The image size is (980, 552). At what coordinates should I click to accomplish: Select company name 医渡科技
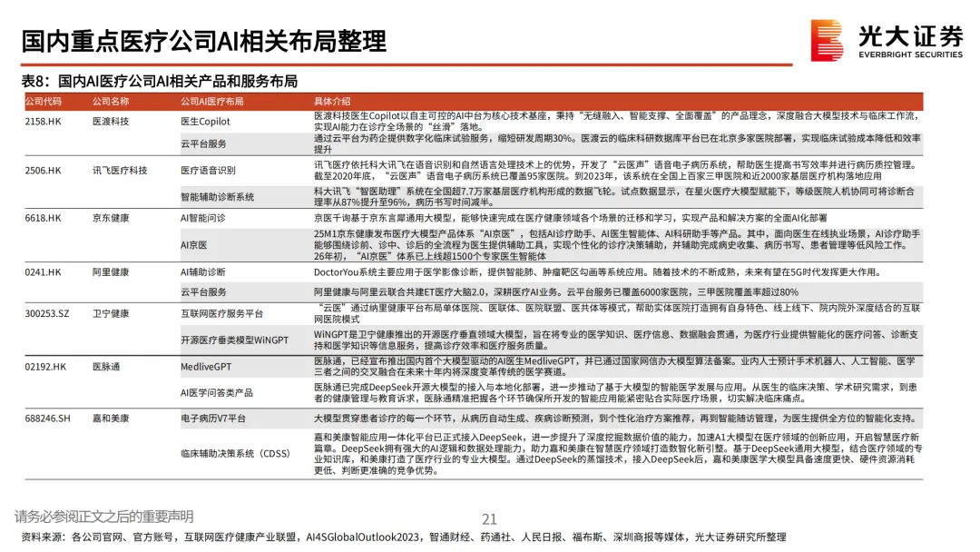tap(111, 122)
